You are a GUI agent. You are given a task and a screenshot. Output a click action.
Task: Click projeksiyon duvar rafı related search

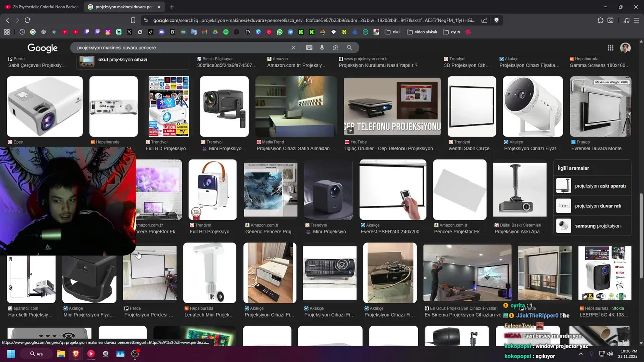coord(593,206)
